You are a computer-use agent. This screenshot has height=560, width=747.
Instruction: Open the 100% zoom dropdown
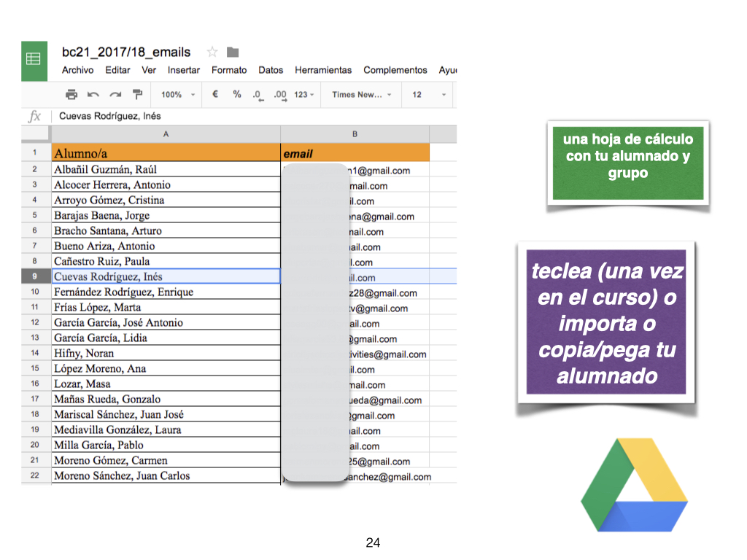coord(178,95)
